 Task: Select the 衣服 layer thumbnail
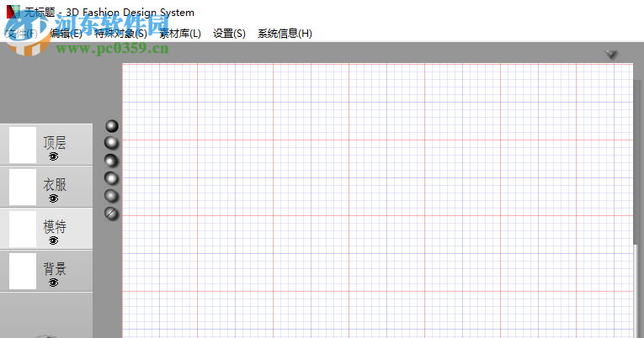coord(23,187)
